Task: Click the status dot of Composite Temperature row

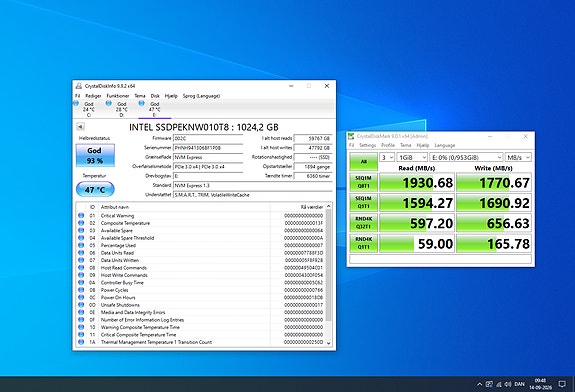Action: (81, 223)
